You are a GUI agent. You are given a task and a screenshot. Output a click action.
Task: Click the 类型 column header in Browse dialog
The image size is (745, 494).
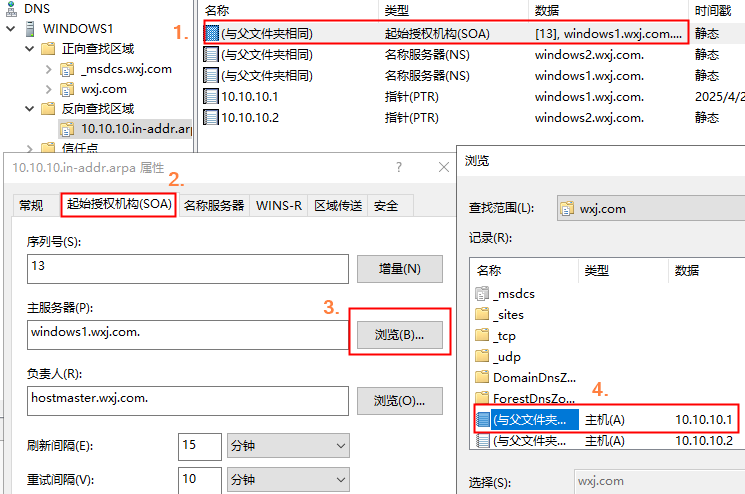point(623,270)
